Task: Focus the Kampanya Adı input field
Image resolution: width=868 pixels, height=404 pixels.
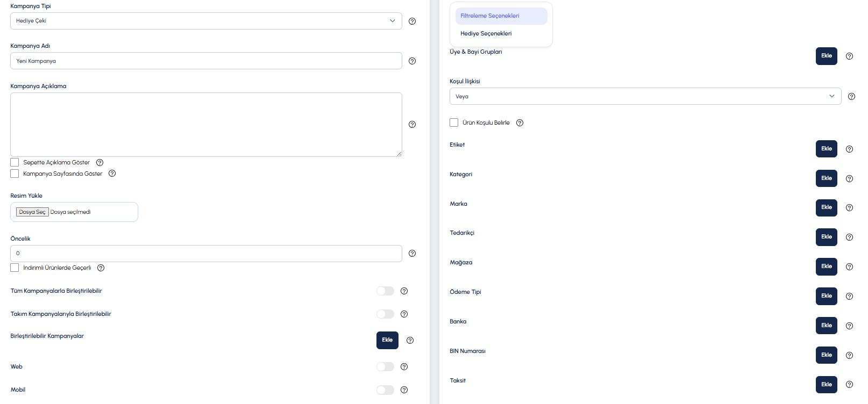Action: [x=206, y=61]
